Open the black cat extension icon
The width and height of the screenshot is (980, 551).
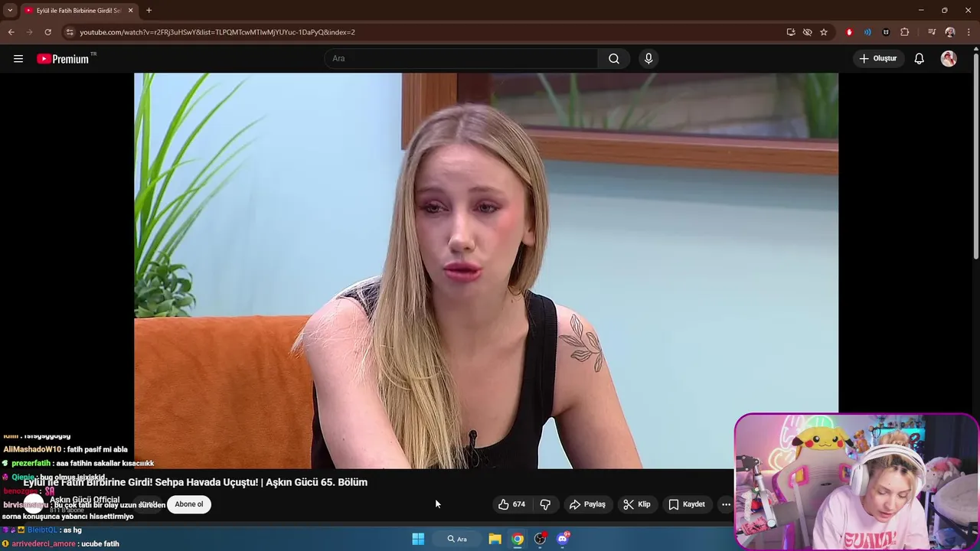[886, 32]
